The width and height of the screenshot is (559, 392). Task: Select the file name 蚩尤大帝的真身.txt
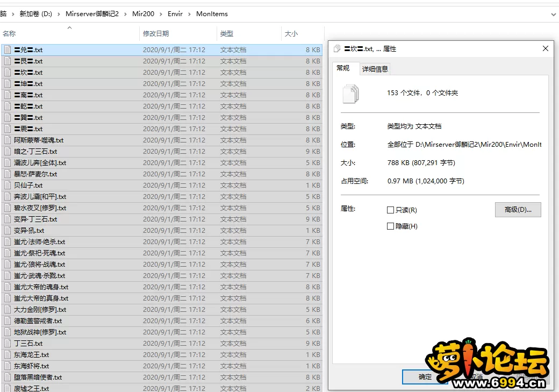coord(41,298)
